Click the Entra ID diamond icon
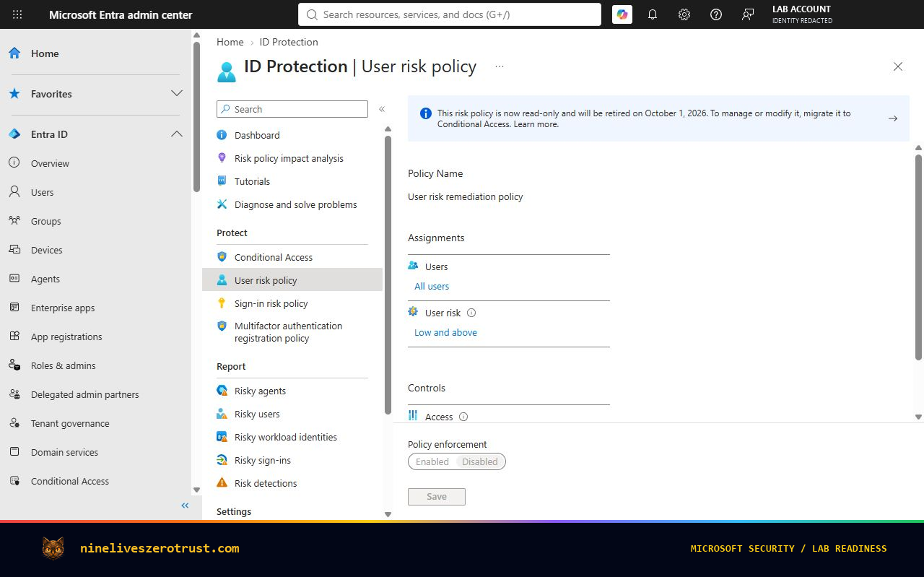 click(14, 134)
